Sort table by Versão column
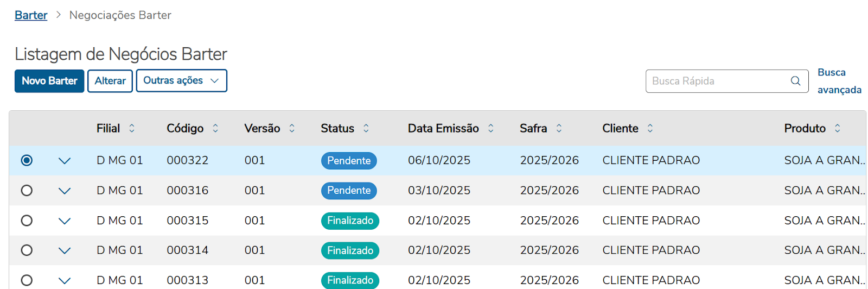Image resolution: width=868 pixels, height=289 pixels. tap(292, 128)
